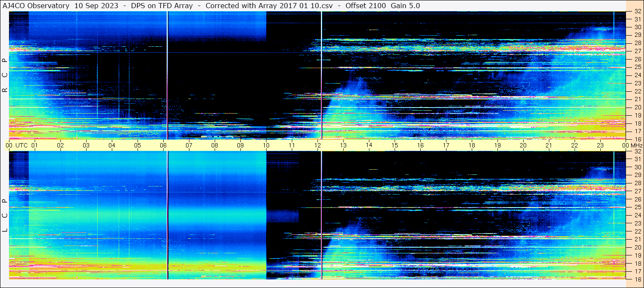Click the "06" hour label on time axis

[x=163, y=145]
